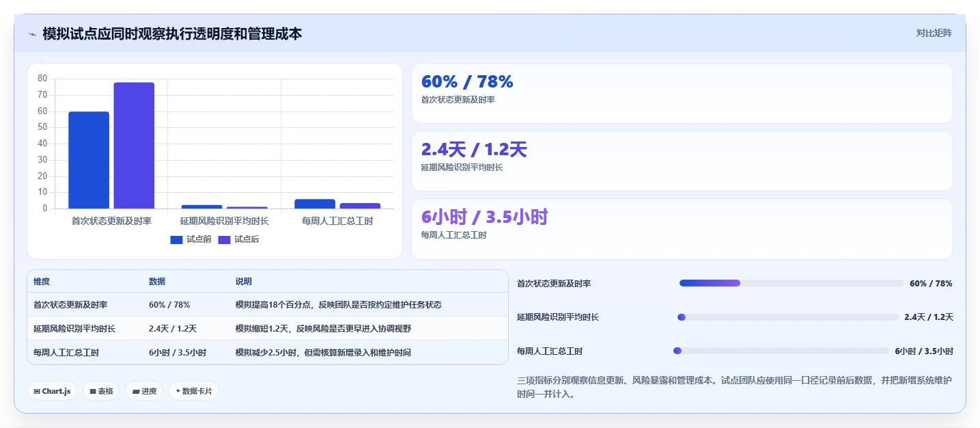980x428 pixels.
Task: Click the sparkle icon in 数据卡片 chip
Action: (178, 391)
